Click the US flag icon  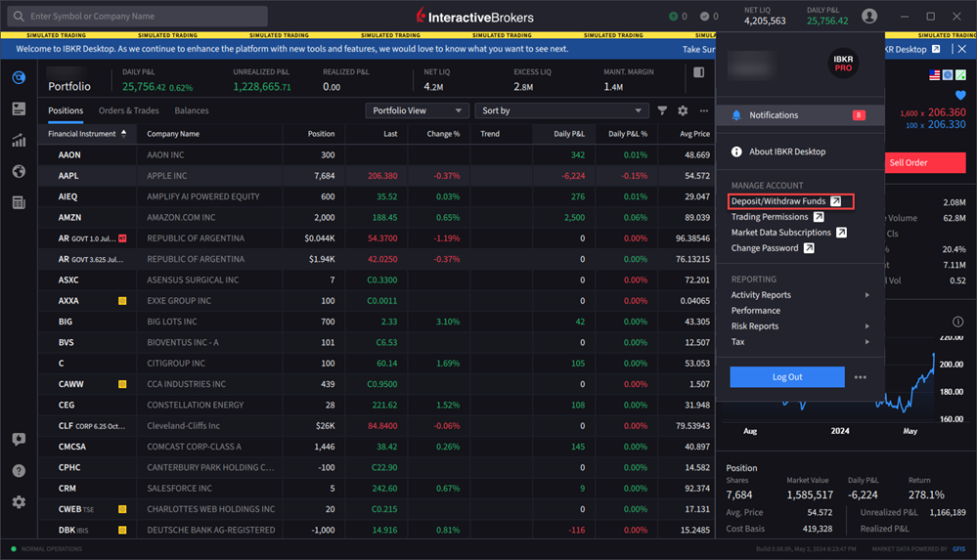click(x=935, y=74)
